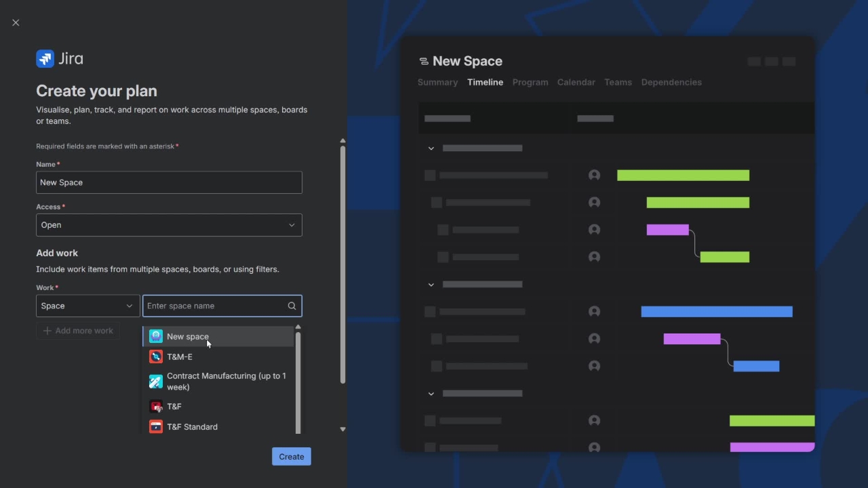Click the Create button

[292, 457]
